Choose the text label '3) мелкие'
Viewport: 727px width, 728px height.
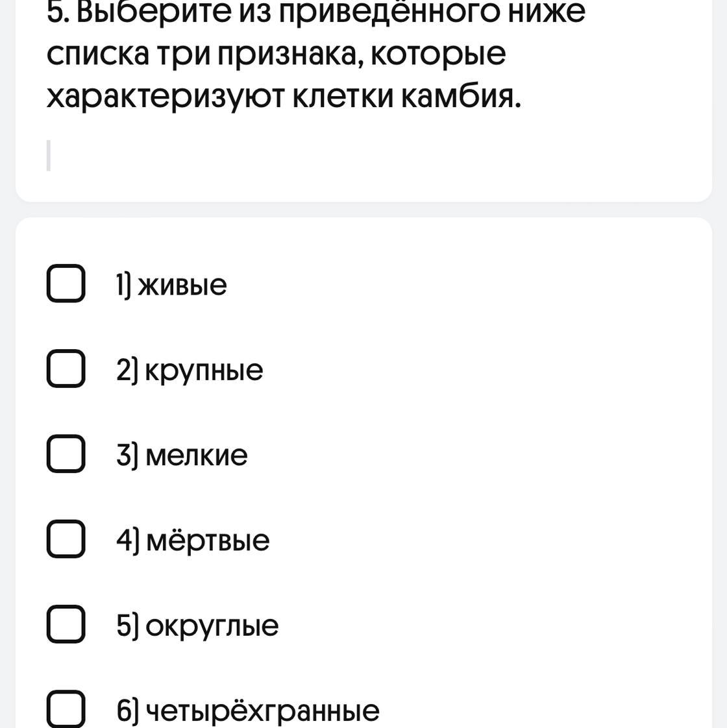click(x=182, y=455)
